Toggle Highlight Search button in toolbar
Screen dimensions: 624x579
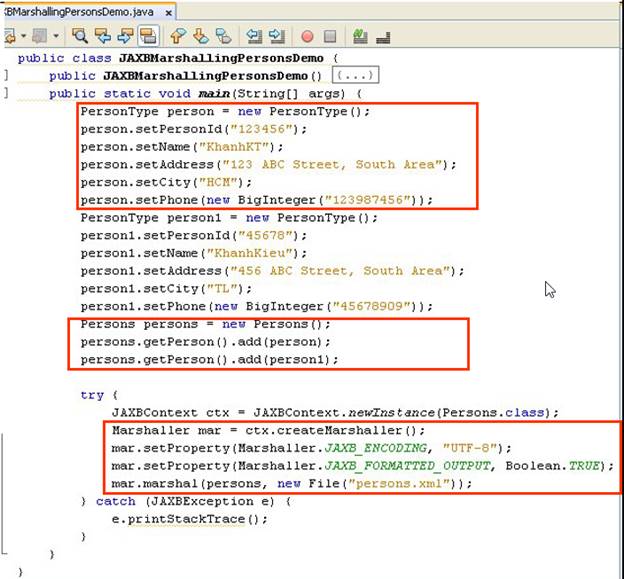[x=148, y=36]
